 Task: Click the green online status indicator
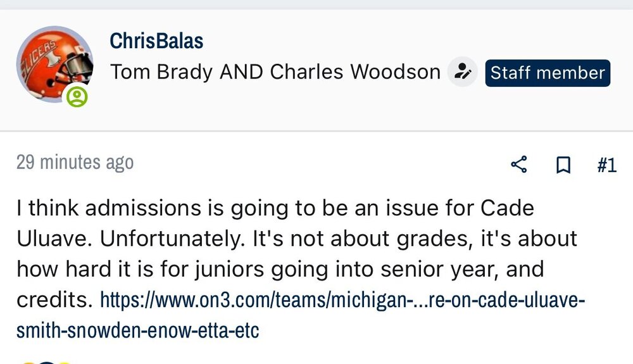pyautogui.click(x=77, y=97)
